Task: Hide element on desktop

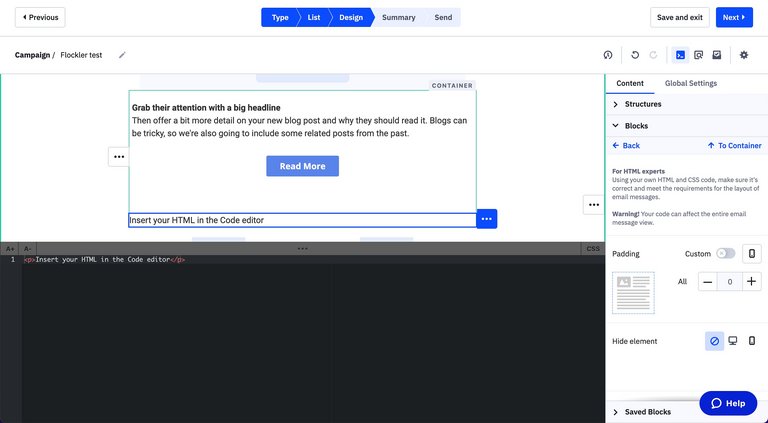Action: coord(733,341)
